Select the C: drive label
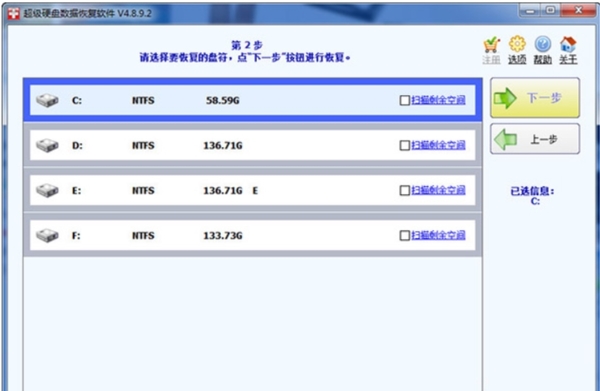Viewport: 600px width, 391px height. pyautogui.click(x=77, y=101)
